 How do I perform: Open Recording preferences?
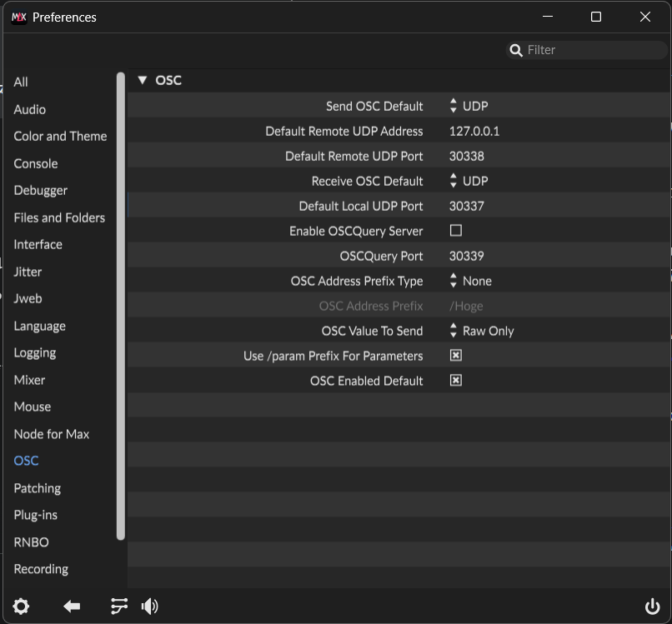(41, 569)
